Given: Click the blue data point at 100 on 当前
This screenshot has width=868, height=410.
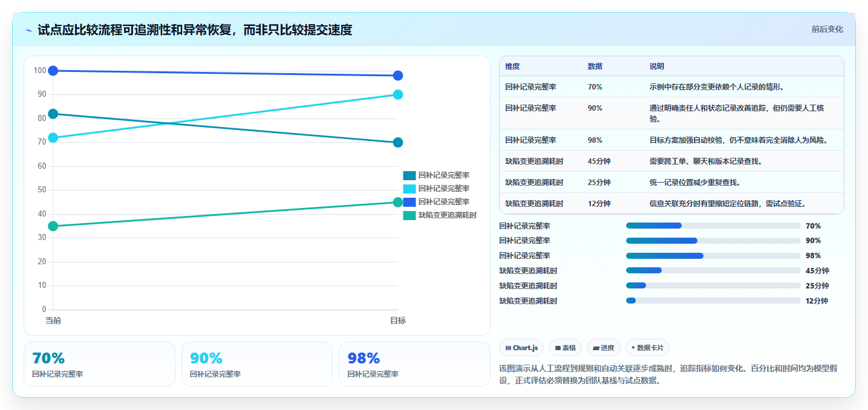Looking at the screenshot, I should click(x=53, y=71).
